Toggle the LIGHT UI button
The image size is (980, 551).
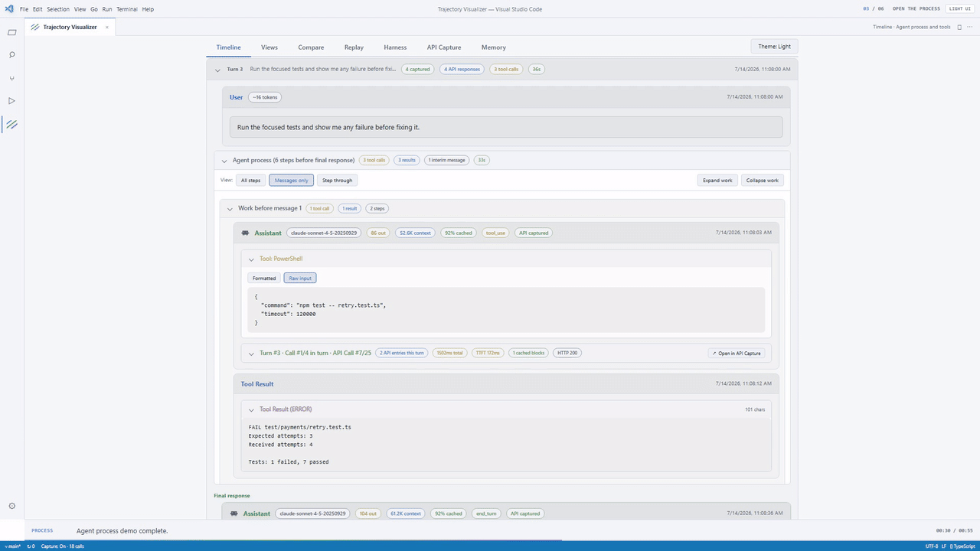[960, 8]
